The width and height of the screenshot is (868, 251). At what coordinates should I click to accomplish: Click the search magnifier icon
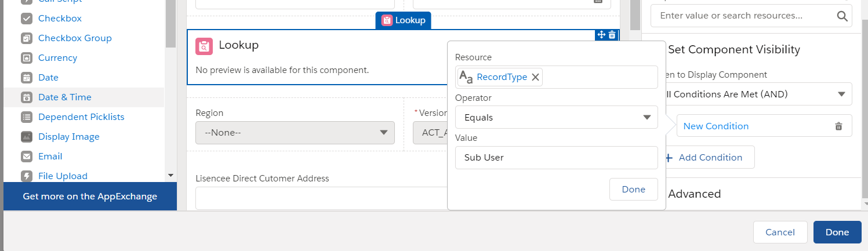coord(842,16)
